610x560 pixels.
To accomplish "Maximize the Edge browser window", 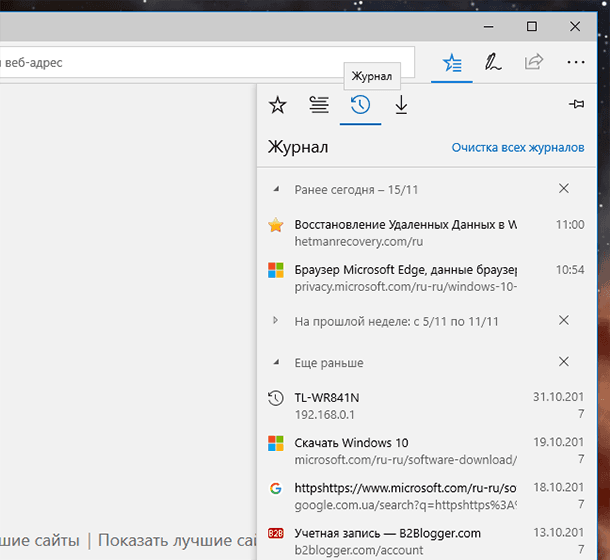I will (x=532, y=26).
